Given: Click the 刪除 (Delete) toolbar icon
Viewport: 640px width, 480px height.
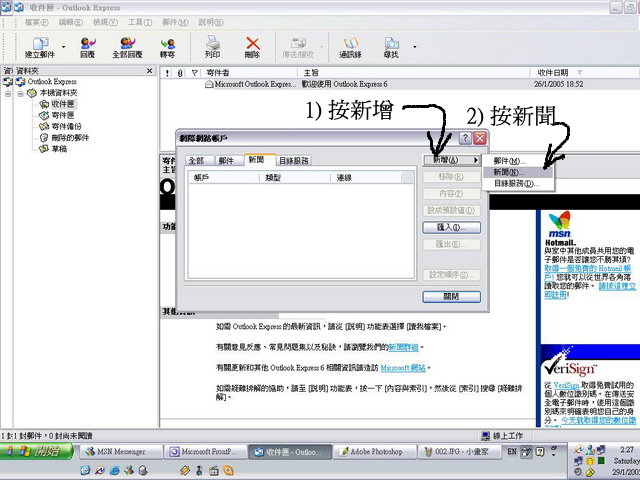Looking at the screenshot, I should pos(252,46).
